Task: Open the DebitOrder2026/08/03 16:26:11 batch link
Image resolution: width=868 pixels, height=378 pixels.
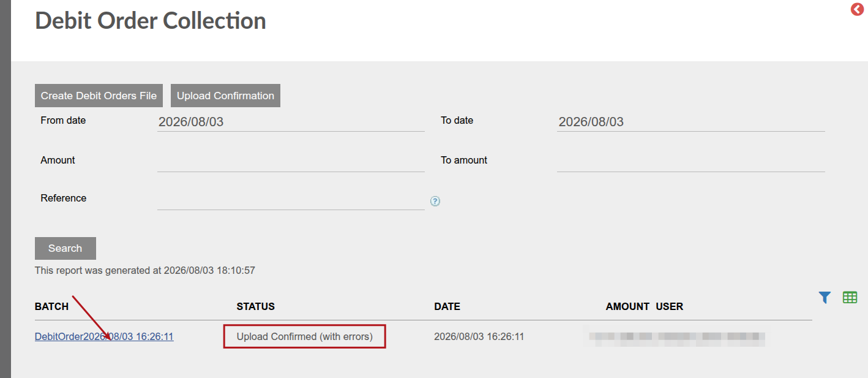Action: [x=104, y=336]
